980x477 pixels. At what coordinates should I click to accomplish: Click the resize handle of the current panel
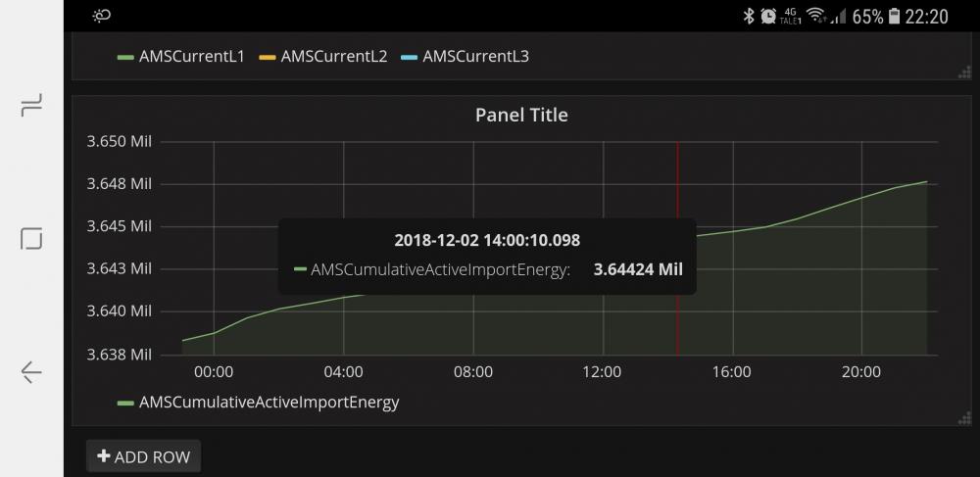click(x=963, y=72)
